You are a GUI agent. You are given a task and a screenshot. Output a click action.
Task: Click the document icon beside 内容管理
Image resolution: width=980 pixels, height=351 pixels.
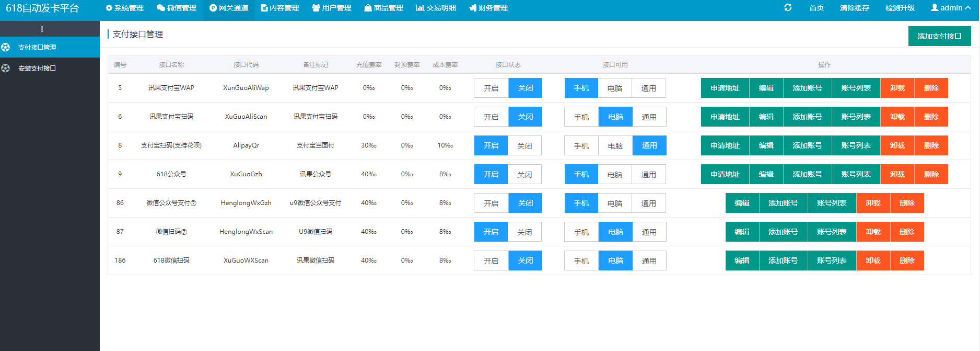[x=264, y=8]
